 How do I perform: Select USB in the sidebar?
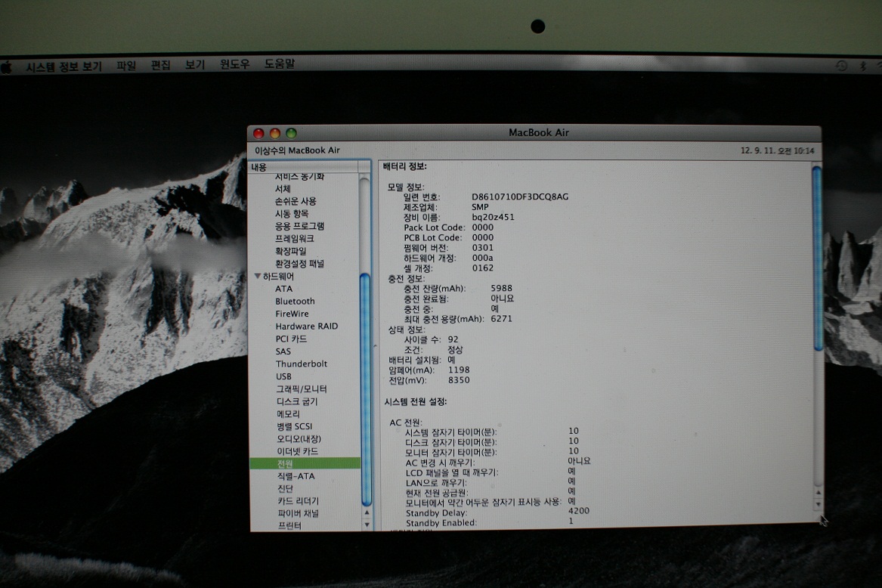283,376
